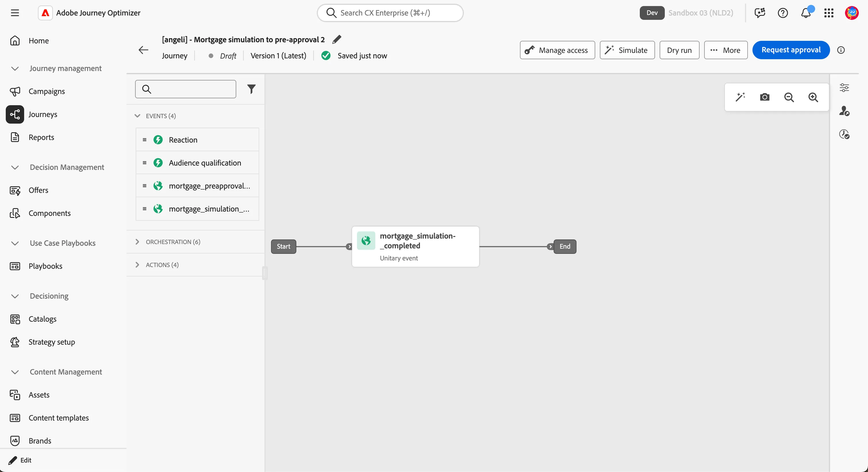Zoom out on the journey canvas
The height and width of the screenshot is (472, 868).
pos(789,97)
